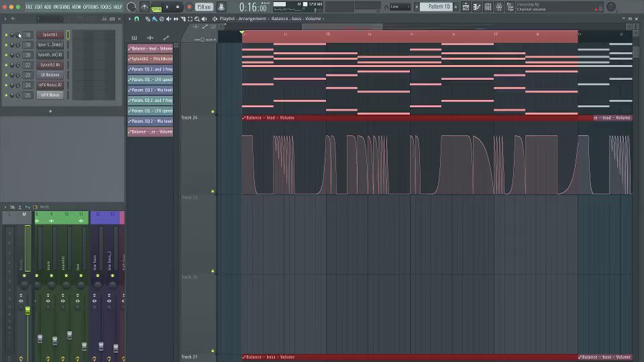The image size is (644, 362).
Task: Open the EDIT menu
Action: pos(39,7)
